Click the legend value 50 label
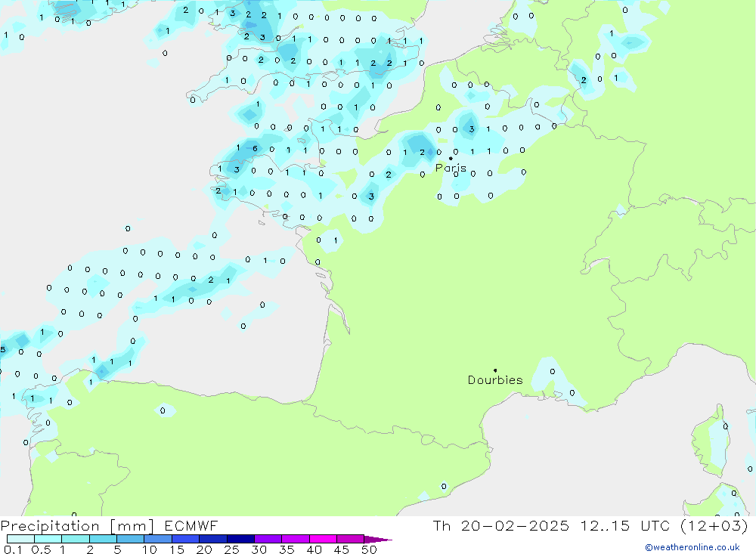This screenshot has height=554, width=756. click(369, 549)
